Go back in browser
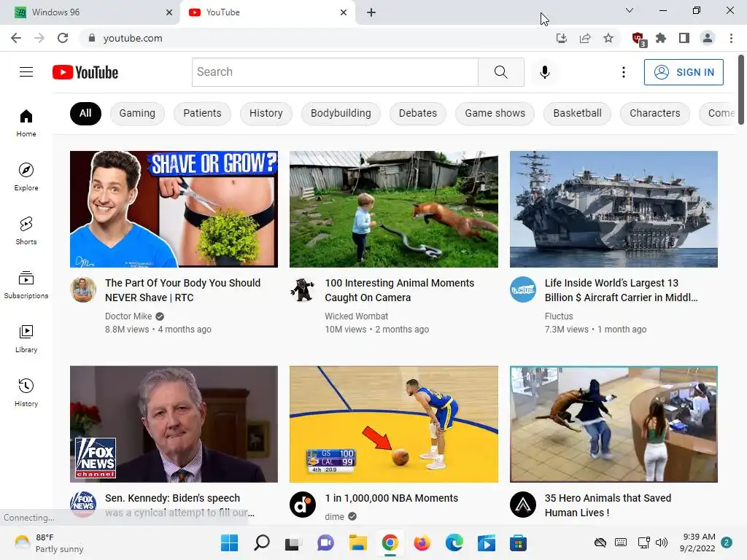This screenshot has width=747, height=560. (16, 38)
